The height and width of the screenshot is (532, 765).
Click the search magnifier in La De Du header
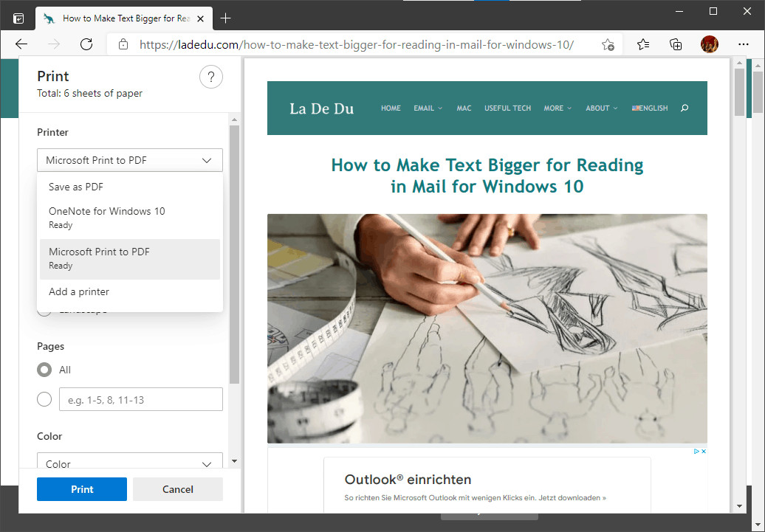685,108
